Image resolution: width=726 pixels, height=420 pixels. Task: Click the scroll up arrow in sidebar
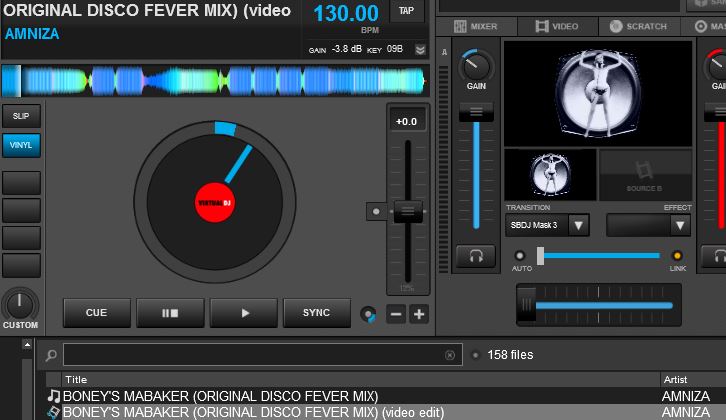(x=27, y=345)
